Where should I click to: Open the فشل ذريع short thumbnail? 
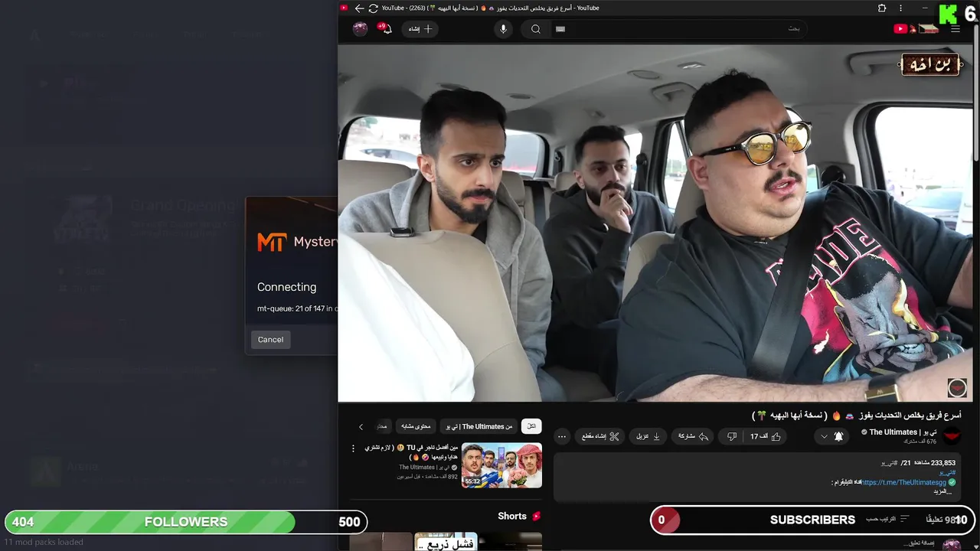(446, 542)
